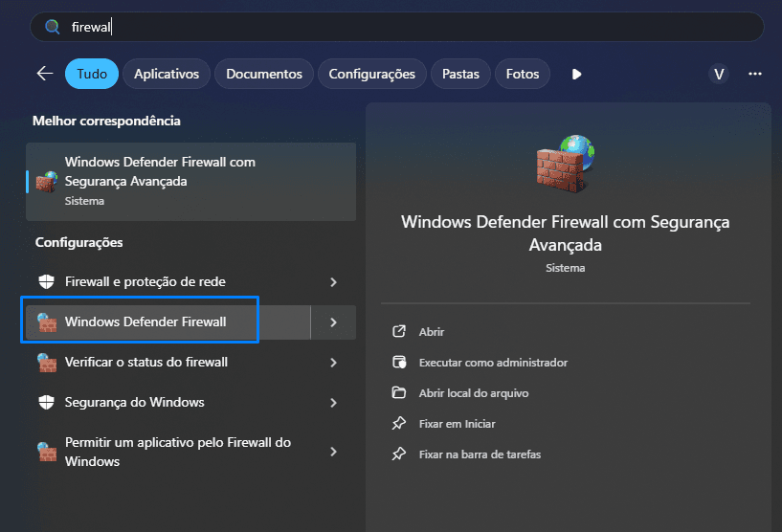The height and width of the screenshot is (532, 782).
Task: Click the Executar como administrador shield icon
Action: click(x=399, y=362)
